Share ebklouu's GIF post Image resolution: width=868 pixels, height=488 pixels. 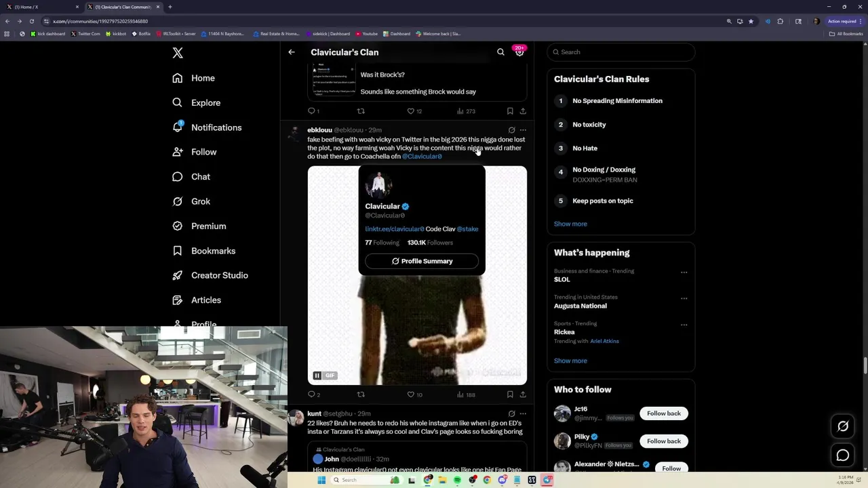click(523, 394)
